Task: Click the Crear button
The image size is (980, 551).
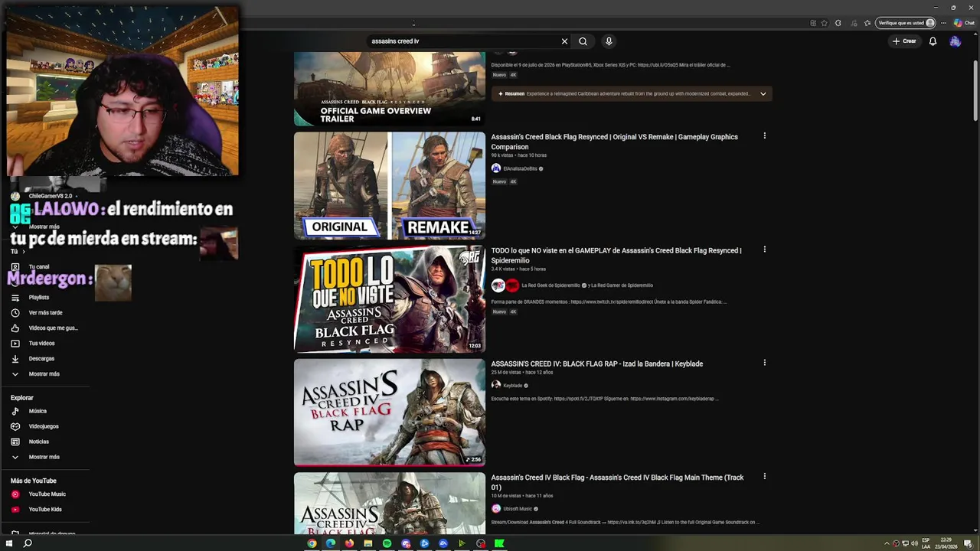Action: click(x=904, y=41)
